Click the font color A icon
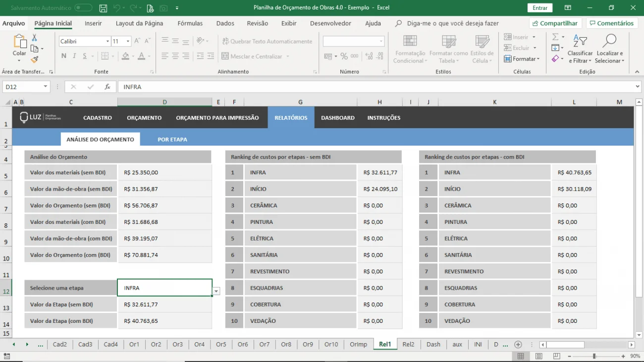Viewport: 644px width, 362px height. pyautogui.click(x=142, y=56)
